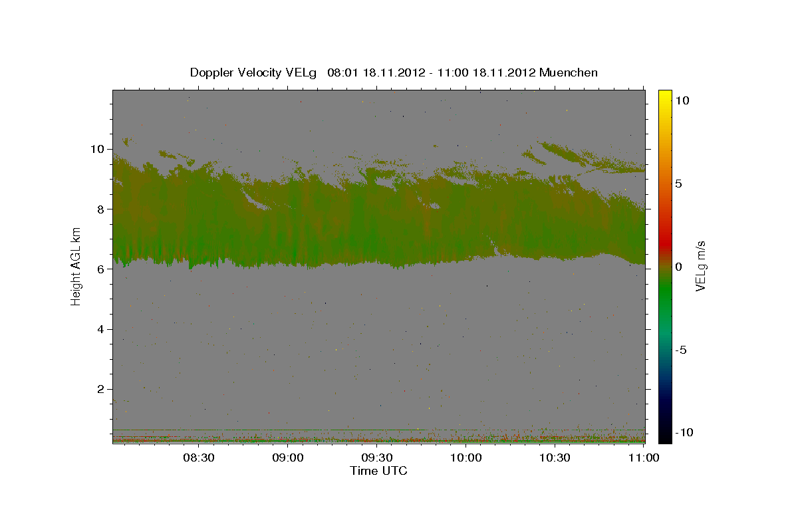Click the 'Time UTC' axis label
The width and height of the screenshot is (798, 532).
coord(378,471)
